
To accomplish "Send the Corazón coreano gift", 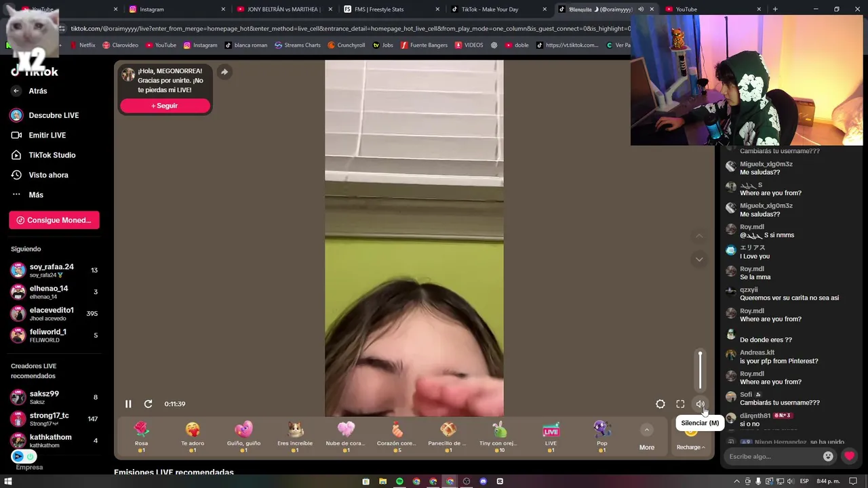I will (x=397, y=436).
